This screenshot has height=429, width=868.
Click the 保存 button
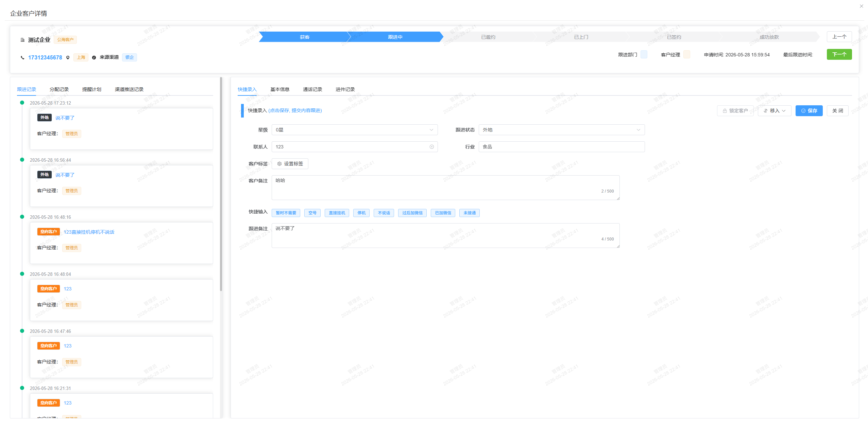tap(809, 111)
